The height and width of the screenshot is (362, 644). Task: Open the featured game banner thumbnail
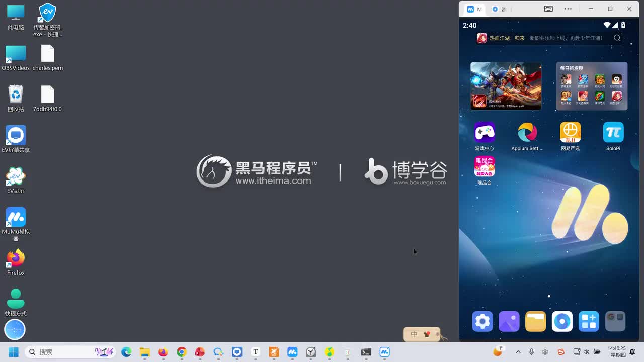click(506, 86)
